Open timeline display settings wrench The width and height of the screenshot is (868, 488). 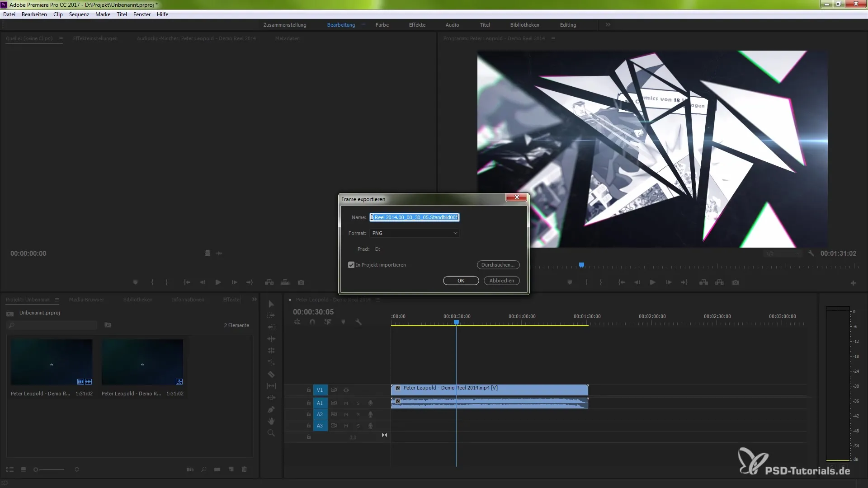pyautogui.click(x=359, y=322)
